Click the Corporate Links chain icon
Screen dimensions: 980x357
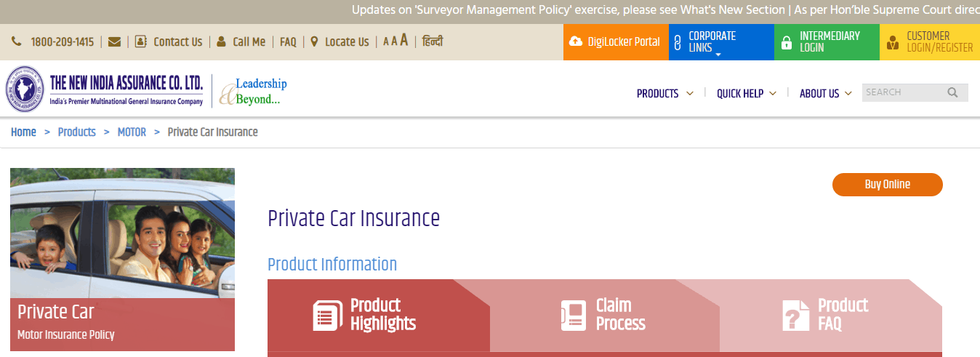[x=678, y=42]
